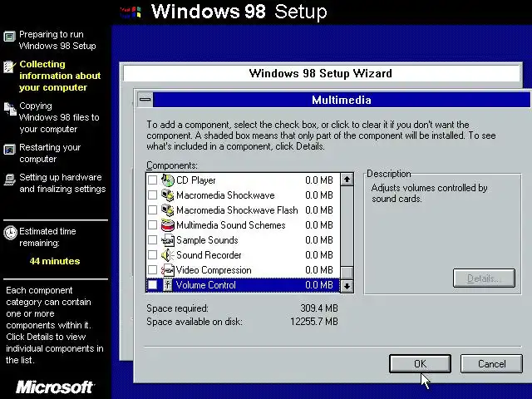Viewport: 532px width, 399px height.
Task: Click the Components list label
Action: (x=172, y=165)
